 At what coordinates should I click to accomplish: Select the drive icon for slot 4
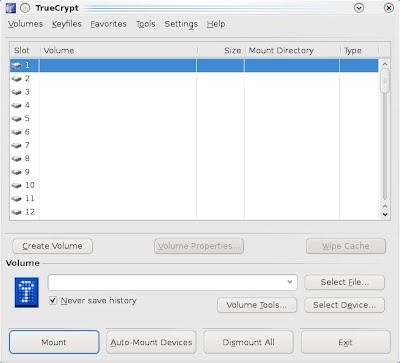16,106
